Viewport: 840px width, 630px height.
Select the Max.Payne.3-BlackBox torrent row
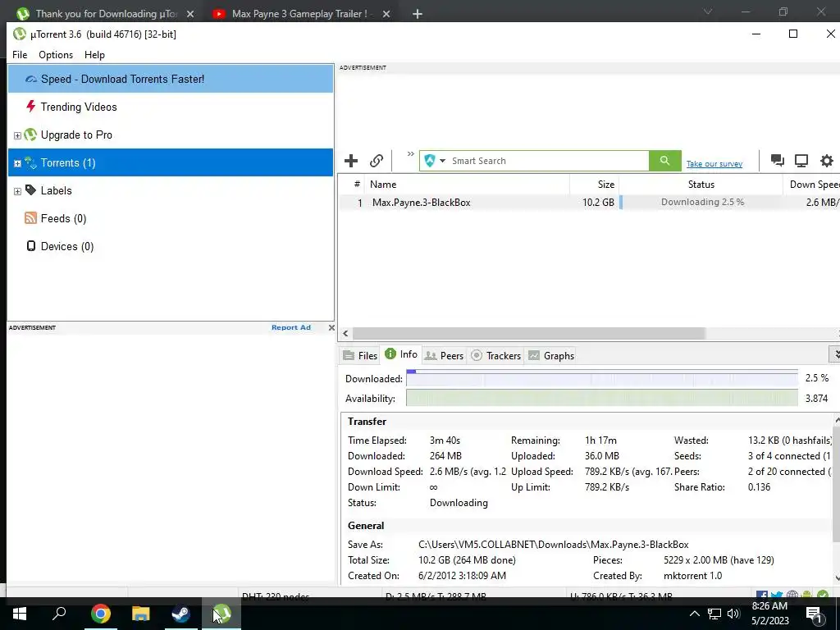click(x=589, y=203)
